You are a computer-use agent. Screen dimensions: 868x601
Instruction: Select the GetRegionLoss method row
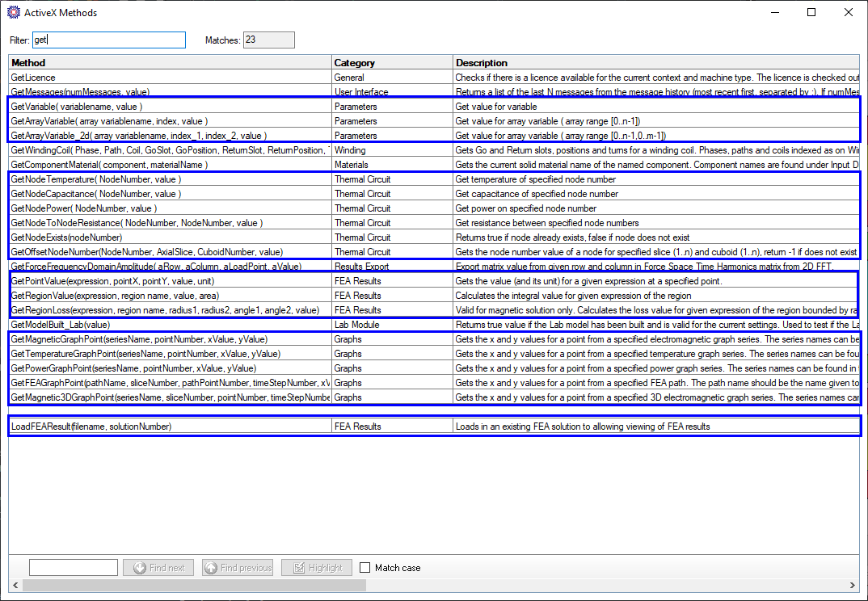[434, 310]
